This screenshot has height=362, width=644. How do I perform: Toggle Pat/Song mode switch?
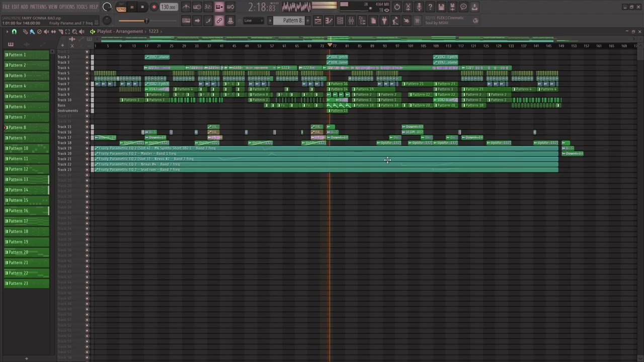pyautogui.click(x=121, y=7)
